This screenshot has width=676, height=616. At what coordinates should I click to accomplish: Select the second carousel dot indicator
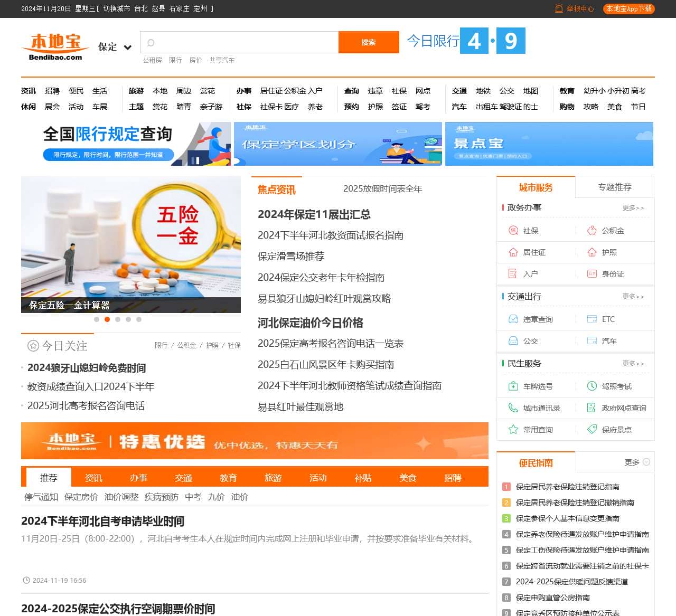tap(107, 319)
